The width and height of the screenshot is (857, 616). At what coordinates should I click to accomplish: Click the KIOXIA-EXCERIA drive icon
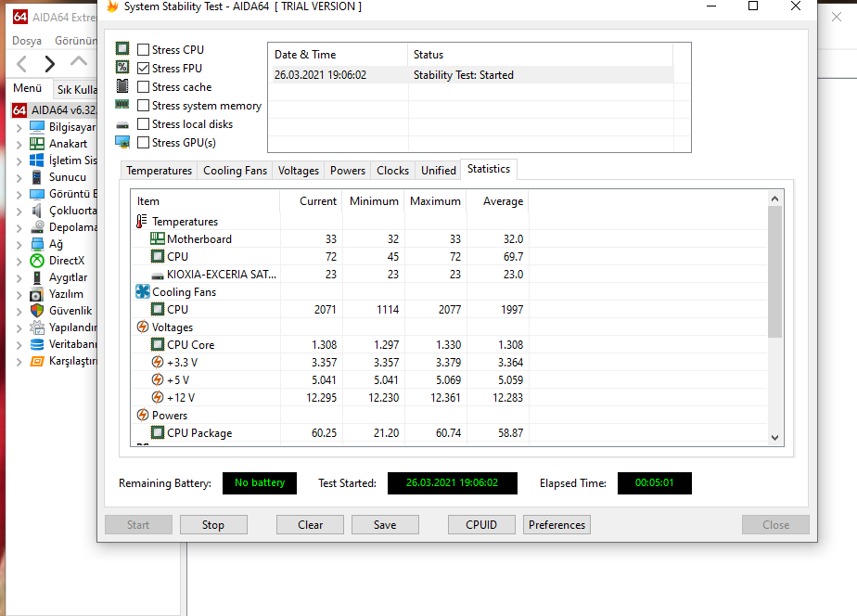click(158, 276)
